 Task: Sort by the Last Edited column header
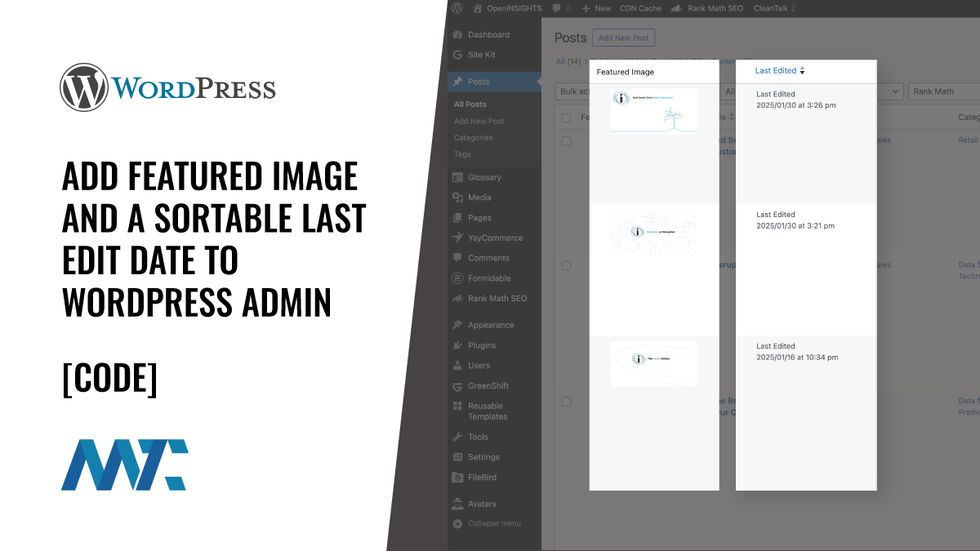tap(776, 71)
